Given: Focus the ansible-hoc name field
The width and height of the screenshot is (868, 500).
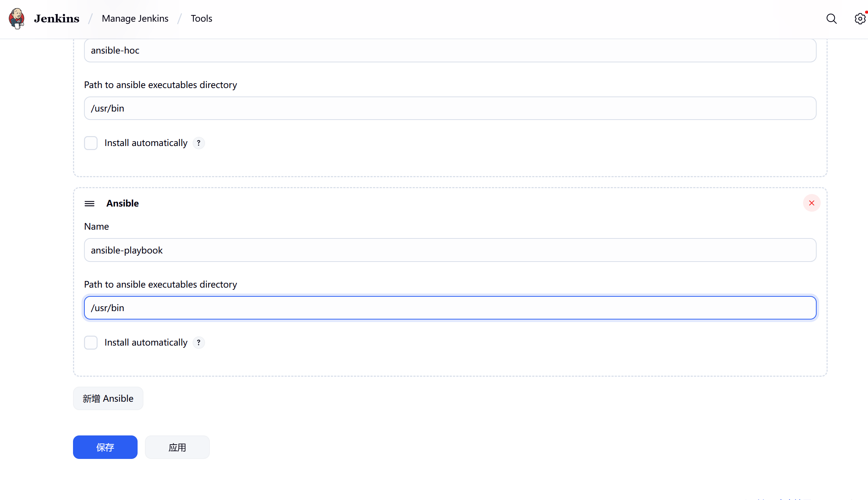Looking at the screenshot, I should [450, 51].
